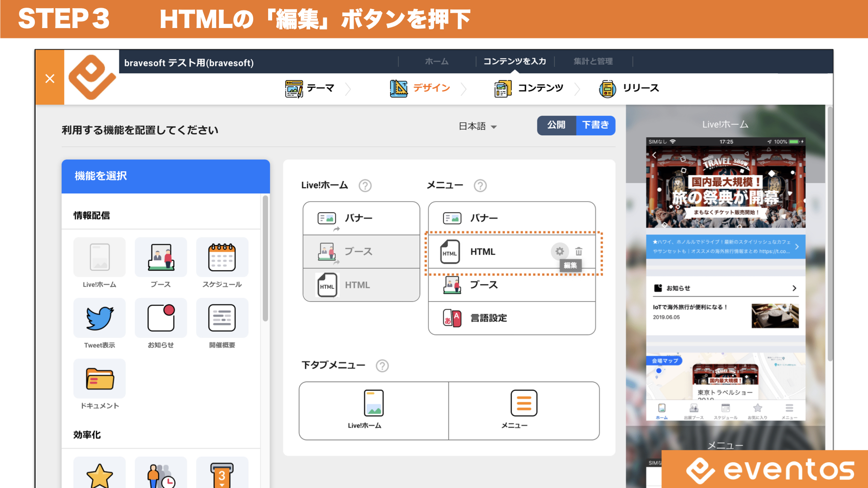
Task: Select the バナー row under Live!ホーム
Action: [x=361, y=218]
